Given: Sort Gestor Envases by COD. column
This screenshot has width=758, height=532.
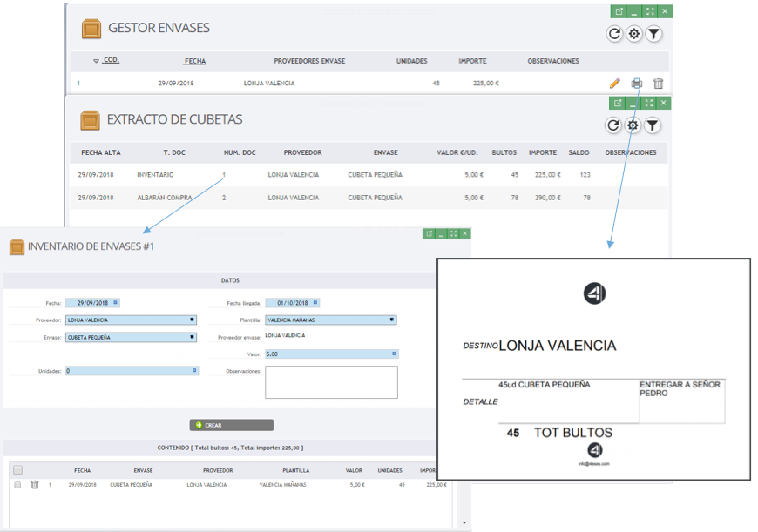Looking at the screenshot, I should [110, 61].
